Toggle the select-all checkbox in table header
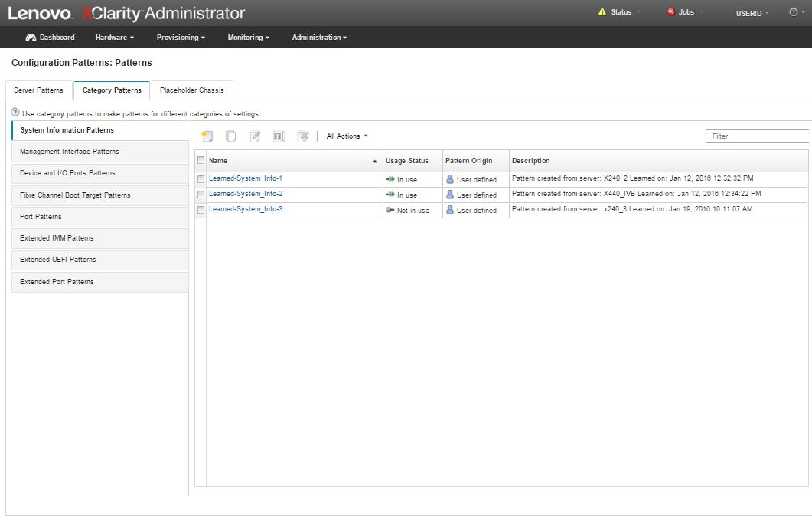 click(x=201, y=161)
